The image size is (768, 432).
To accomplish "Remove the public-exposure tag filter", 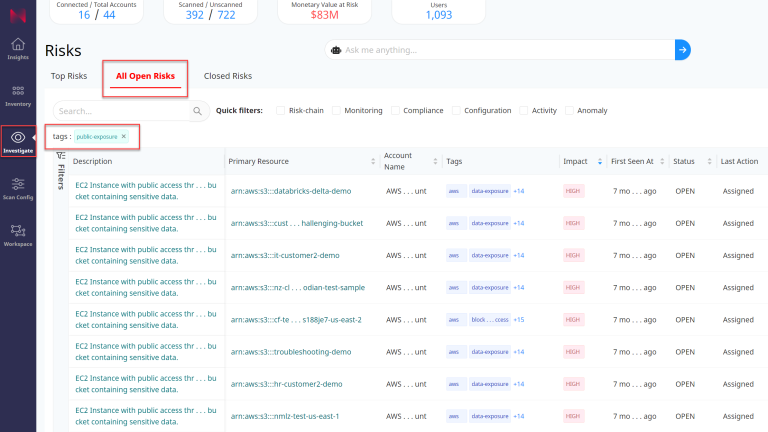I will click(124, 136).
